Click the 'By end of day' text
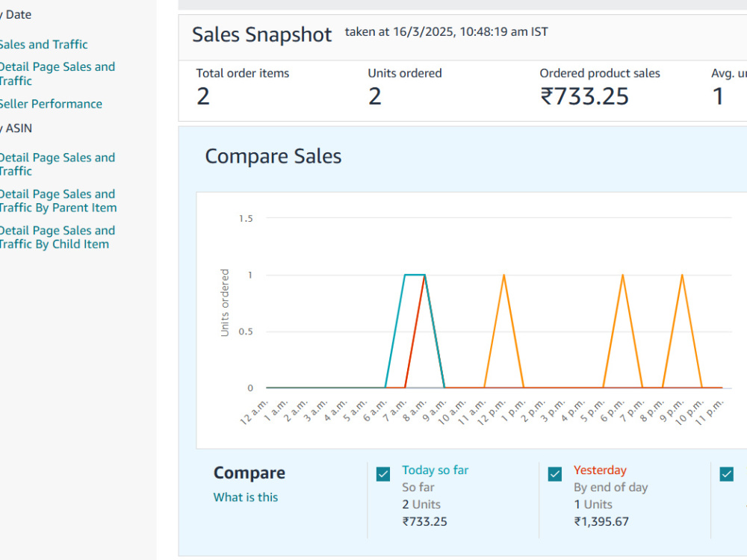The width and height of the screenshot is (747, 560). (611, 488)
